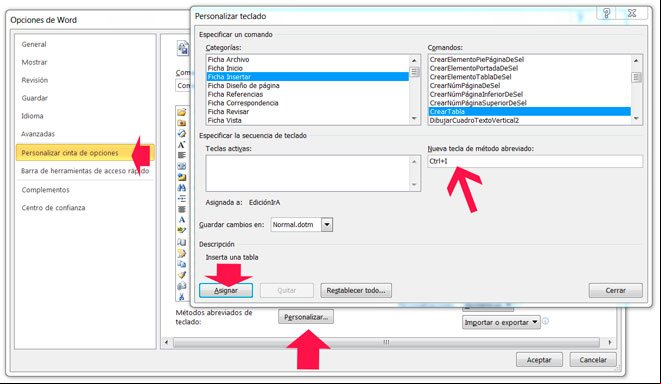Open the Centro de confianza page
Screen dimensions: 661x384
pos(54,208)
